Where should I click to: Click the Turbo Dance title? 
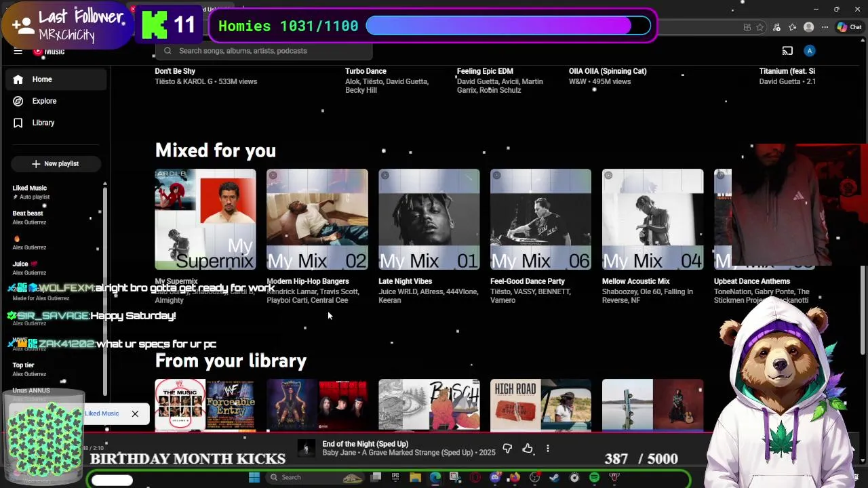coord(366,71)
